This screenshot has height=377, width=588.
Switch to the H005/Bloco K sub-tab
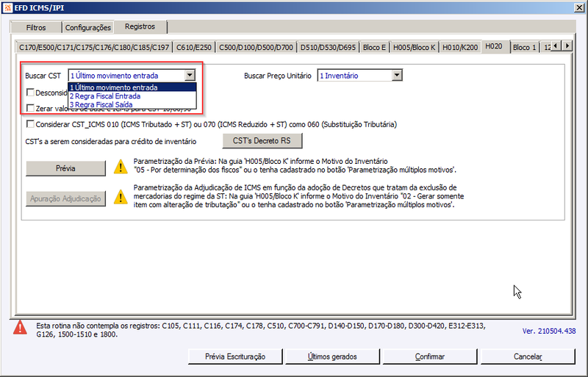(414, 47)
